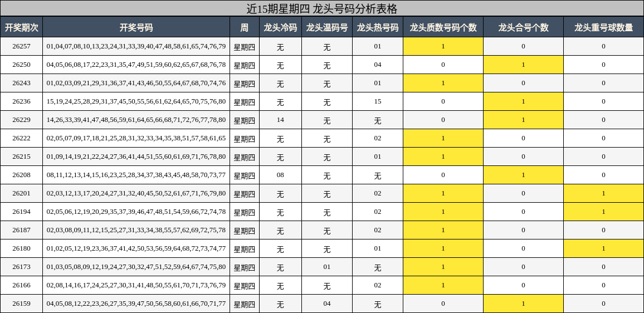Image resolution: width=644 pixels, height=313 pixels.
Task: Select numbers starting 02,03,12,13 in row 26201
Action: pos(136,193)
